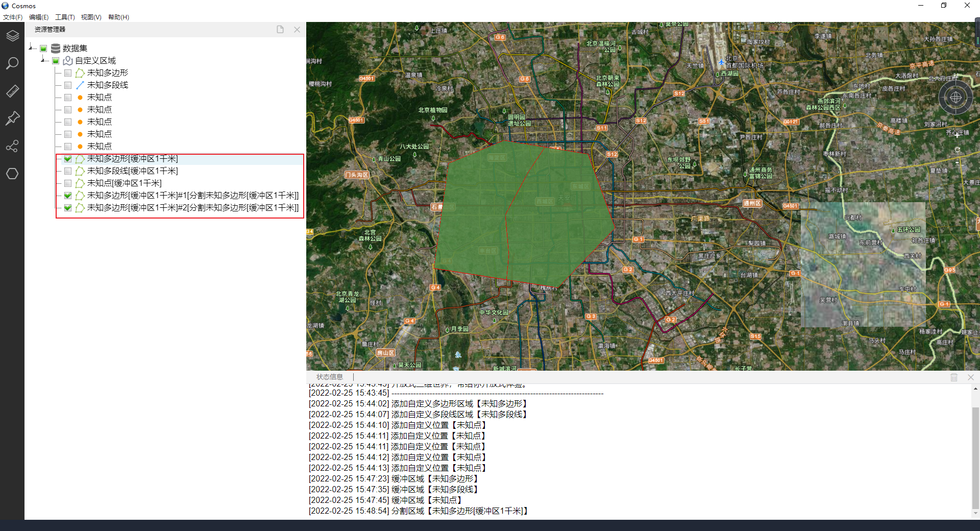Viewport: 980px width, 531px height.
Task: Open the 工具(T) menu
Action: coord(65,17)
